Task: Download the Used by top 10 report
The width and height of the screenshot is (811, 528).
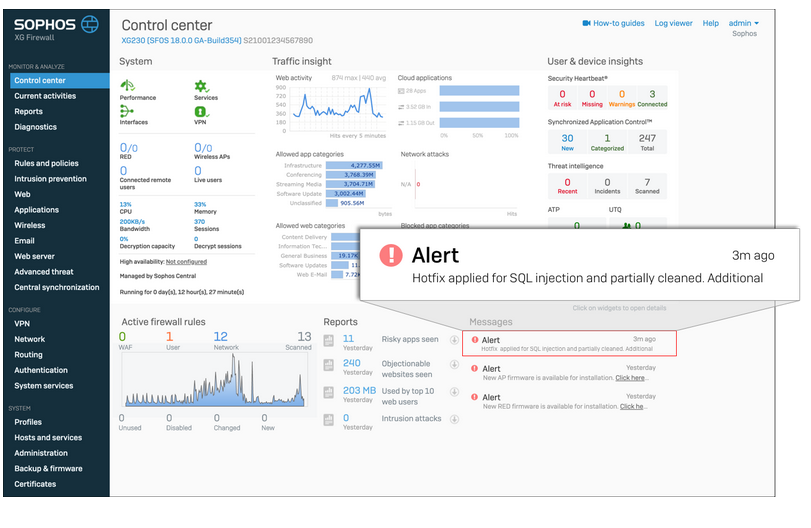Action: (454, 391)
